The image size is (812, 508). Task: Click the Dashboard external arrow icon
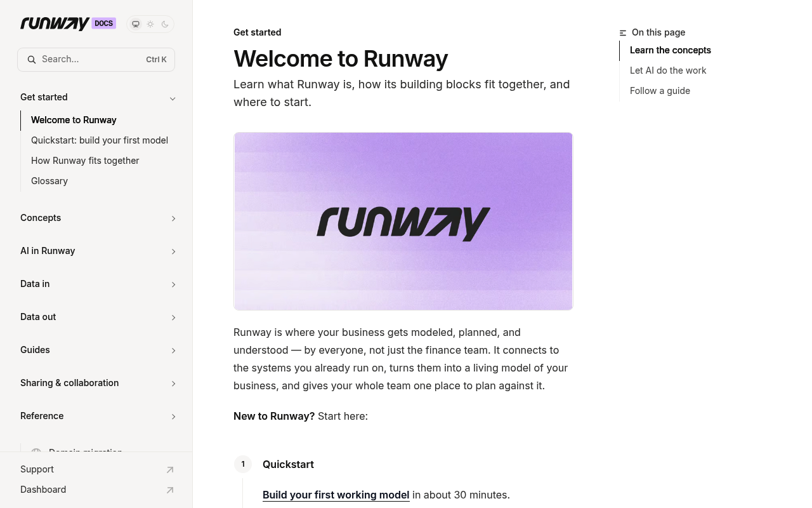pyautogui.click(x=170, y=490)
